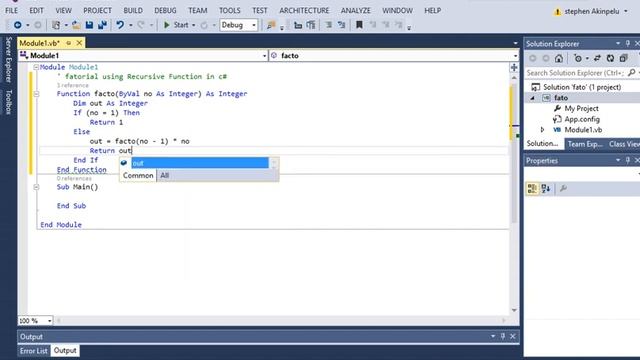Open the Start button dropdown arrow

point(193,25)
